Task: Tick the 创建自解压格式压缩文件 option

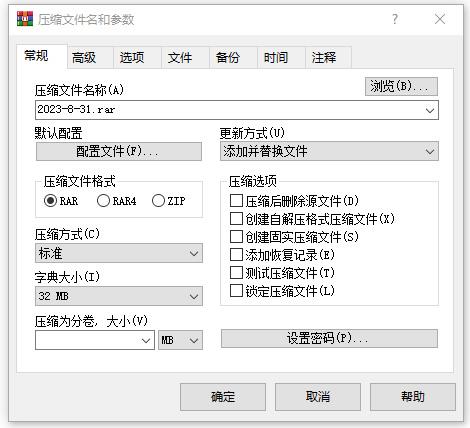Action: tap(236, 219)
